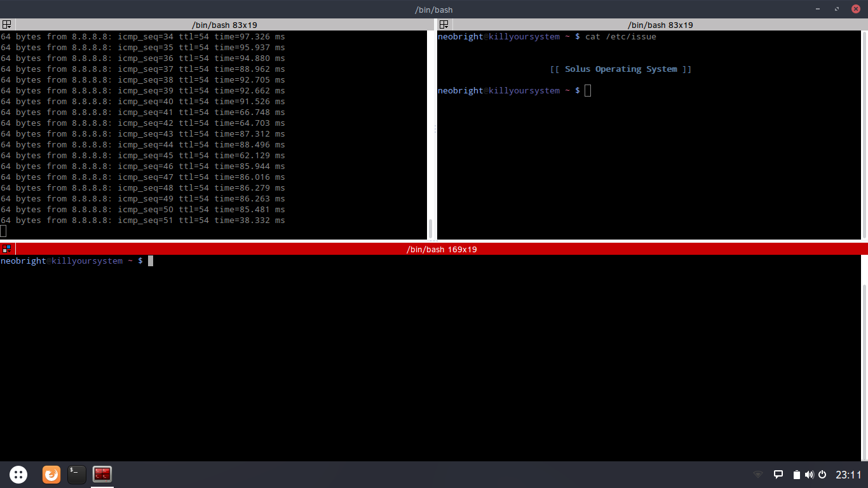
Task: Open group menu icon of top-right terminal pane
Action: click(x=444, y=25)
